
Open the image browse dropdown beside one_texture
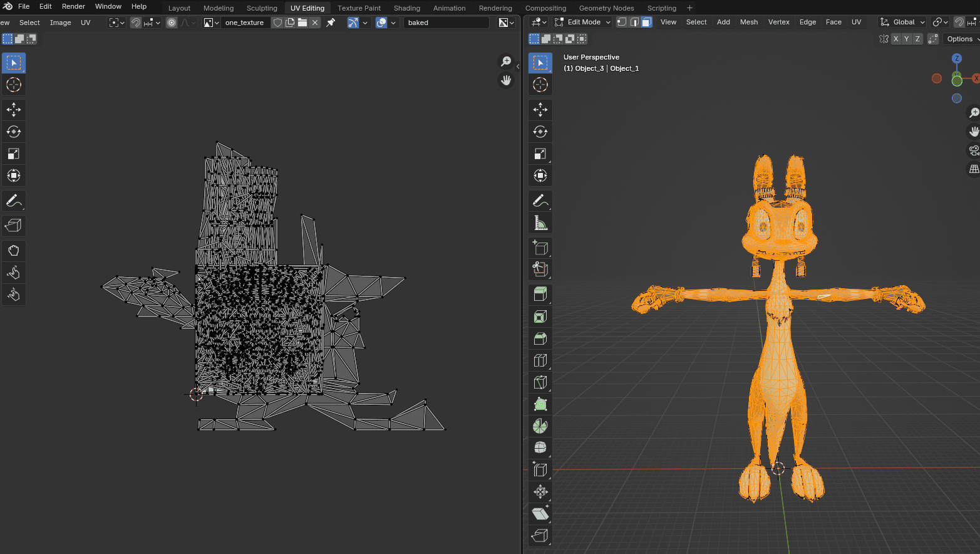point(212,23)
